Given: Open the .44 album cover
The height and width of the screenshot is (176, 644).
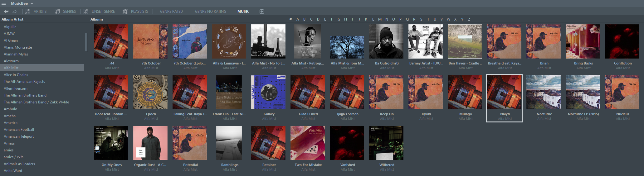Looking at the screenshot, I should coord(111,41).
